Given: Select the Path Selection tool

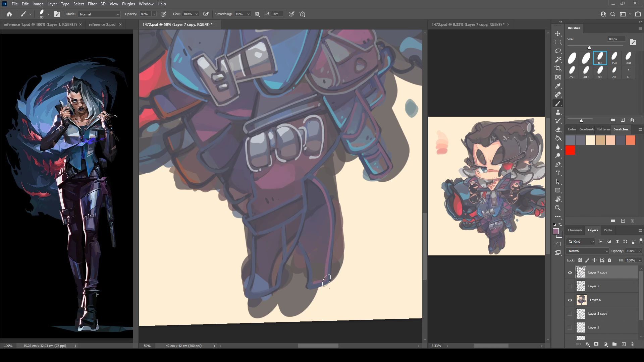Looking at the screenshot, I should (x=558, y=182).
